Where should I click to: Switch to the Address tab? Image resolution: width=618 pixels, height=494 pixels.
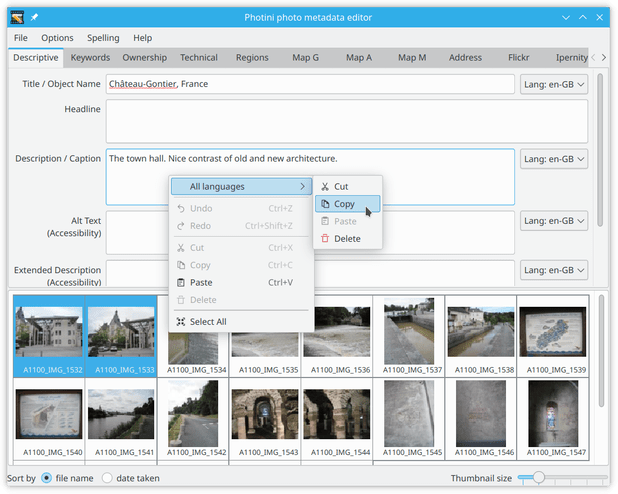pyautogui.click(x=465, y=58)
